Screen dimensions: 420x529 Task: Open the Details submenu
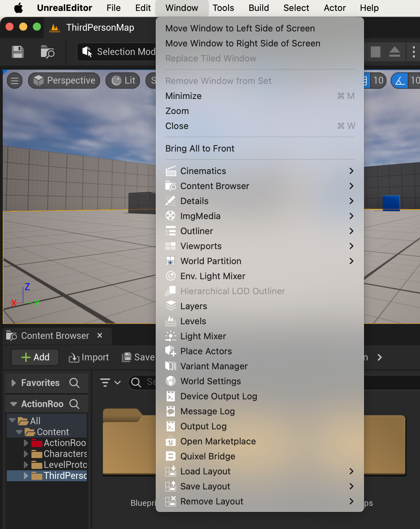260,201
